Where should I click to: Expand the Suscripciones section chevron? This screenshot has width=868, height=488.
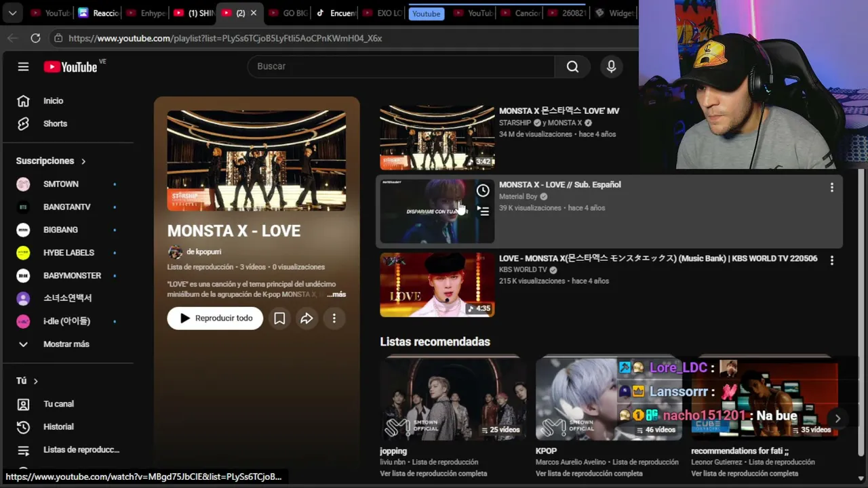click(83, 161)
